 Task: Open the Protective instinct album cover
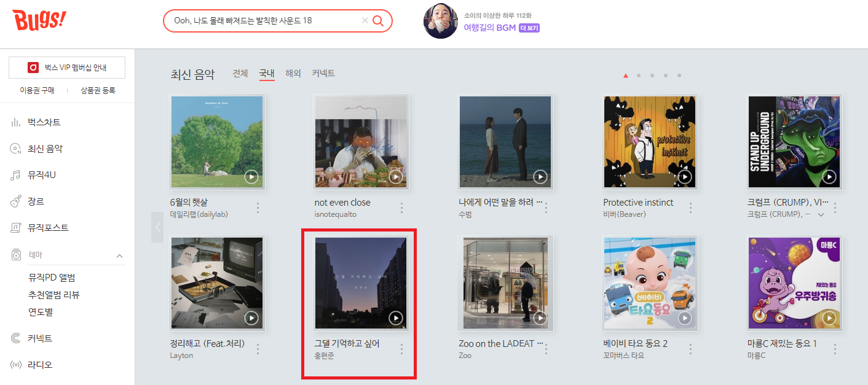point(650,142)
